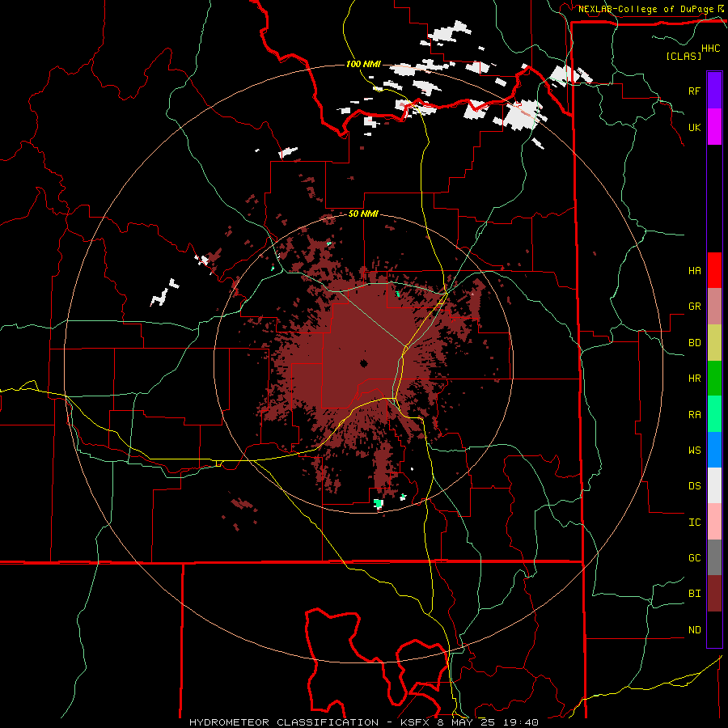Click the blue WS legend swatch

pyautogui.click(x=714, y=450)
